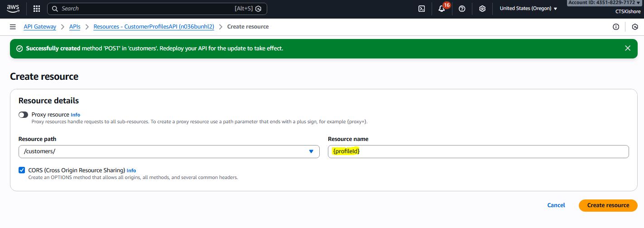Open the notifications bell
Image resolution: width=644 pixels, height=228 pixels.
click(442, 9)
